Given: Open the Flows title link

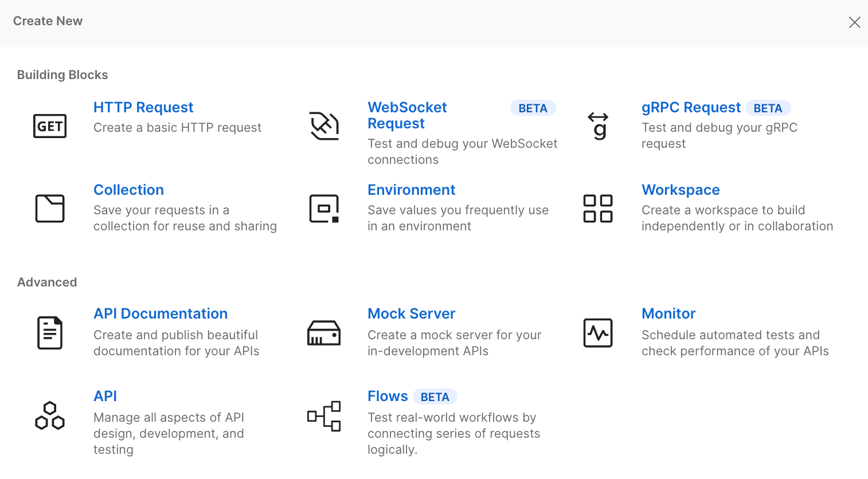Looking at the screenshot, I should [388, 396].
